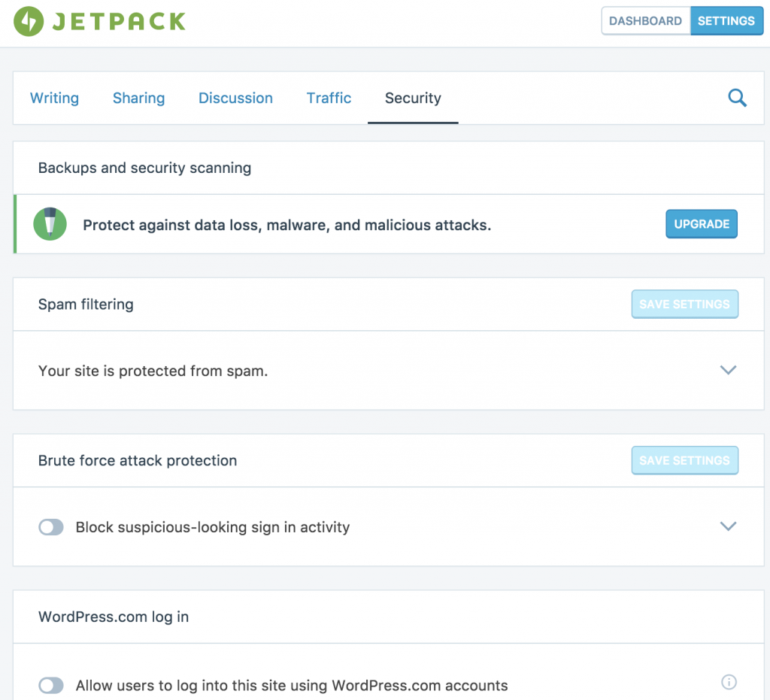The image size is (770, 700).
Task: Select the Traffic tab
Action: pos(329,98)
